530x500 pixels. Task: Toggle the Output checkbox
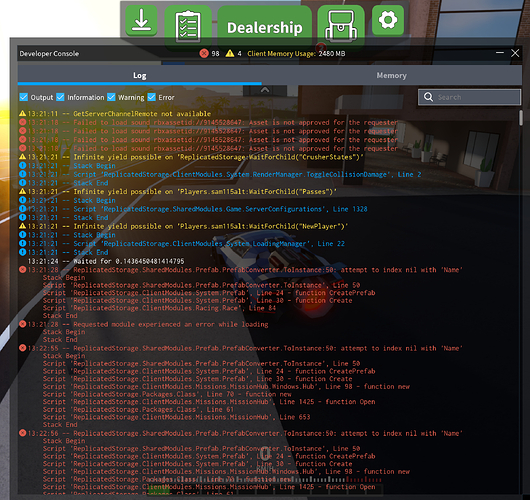click(24, 97)
